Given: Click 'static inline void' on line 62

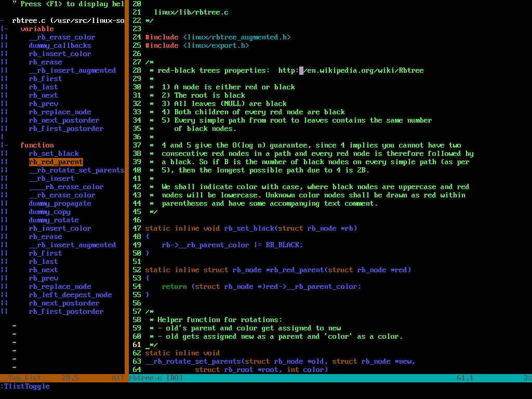Looking at the screenshot, I should tap(182, 353).
